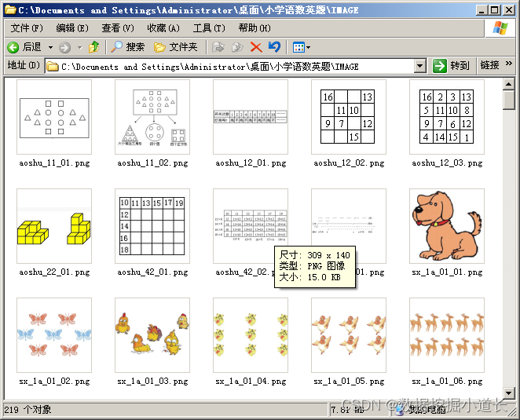
Task: Click the red Delete X icon
Action: pyautogui.click(x=256, y=47)
